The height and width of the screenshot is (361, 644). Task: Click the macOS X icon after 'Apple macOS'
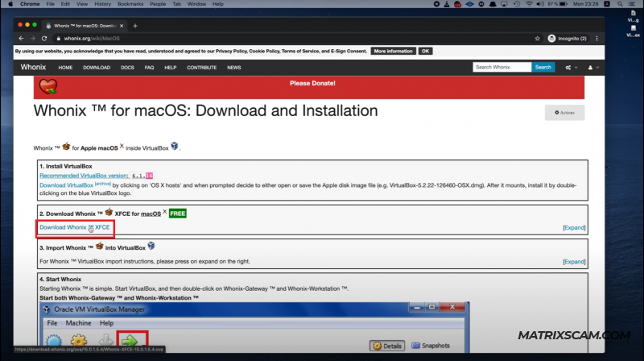pos(122,146)
